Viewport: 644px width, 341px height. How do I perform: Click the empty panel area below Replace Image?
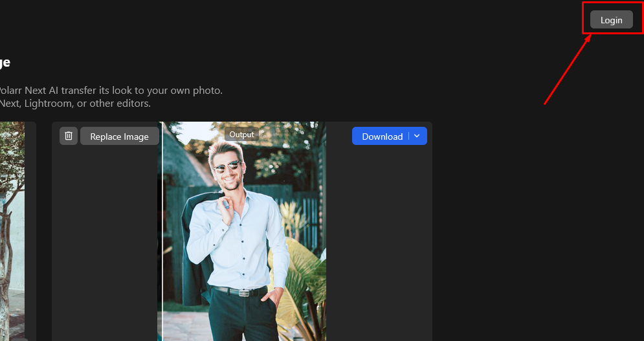tap(104, 246)
